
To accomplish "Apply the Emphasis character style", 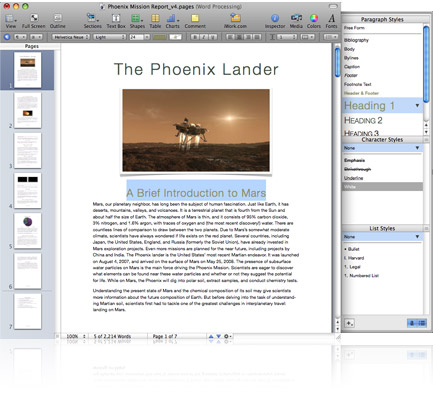I will pyautogui.click(x=354, y=160).
